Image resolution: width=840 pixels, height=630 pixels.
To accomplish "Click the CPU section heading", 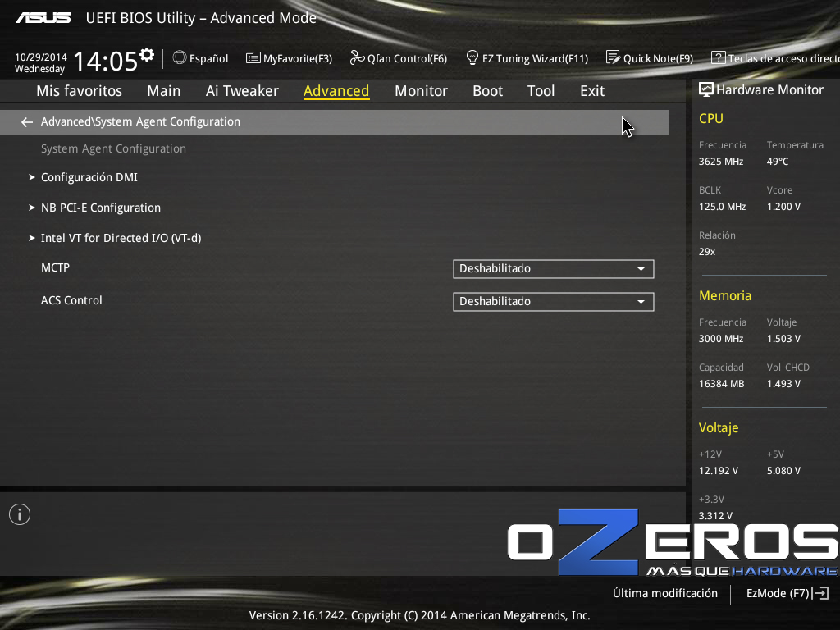I will point(711,118).
